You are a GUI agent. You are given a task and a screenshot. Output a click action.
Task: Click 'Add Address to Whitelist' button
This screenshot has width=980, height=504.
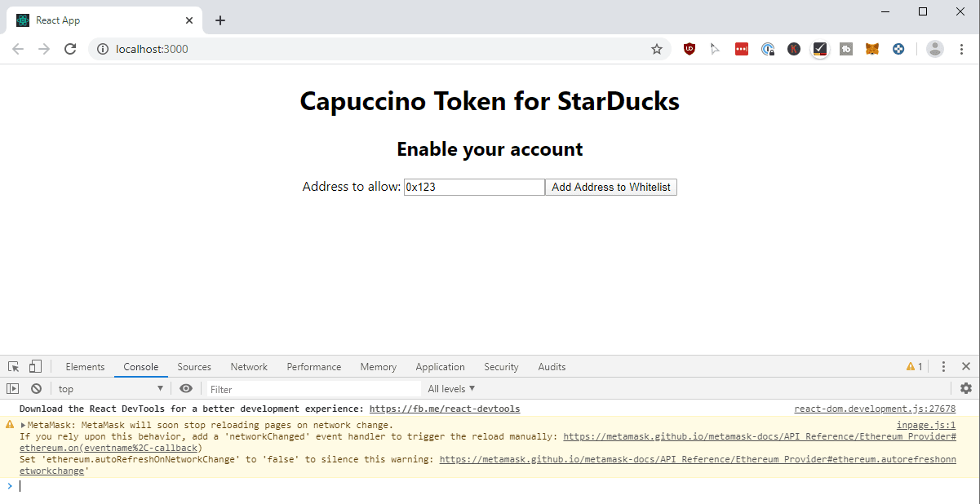click(611, 188)
